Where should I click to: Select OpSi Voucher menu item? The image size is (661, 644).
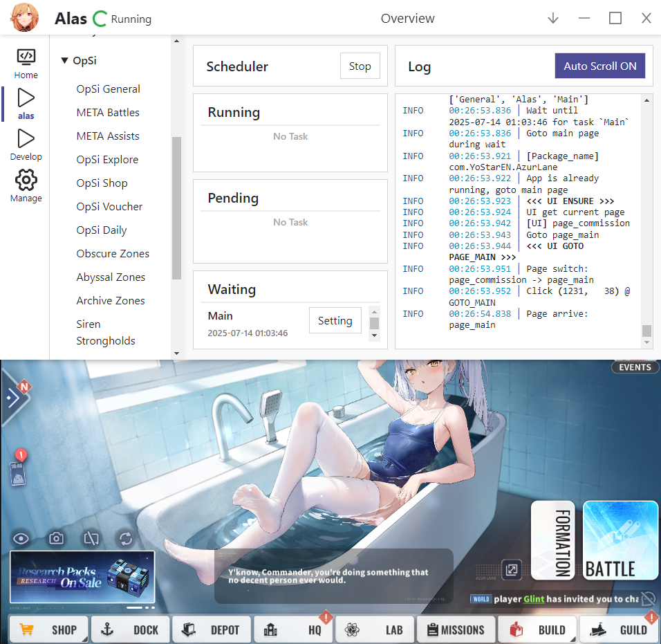(x=109, y=207)
